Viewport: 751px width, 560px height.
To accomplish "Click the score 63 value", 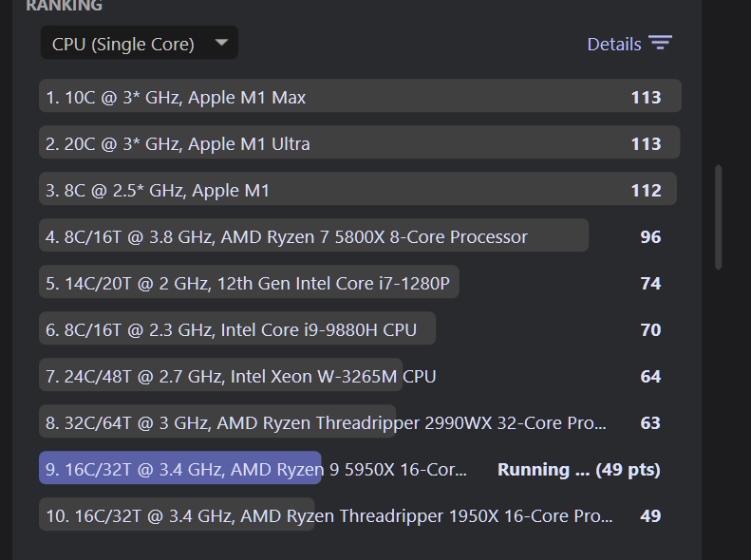I will tap(650, 422).
